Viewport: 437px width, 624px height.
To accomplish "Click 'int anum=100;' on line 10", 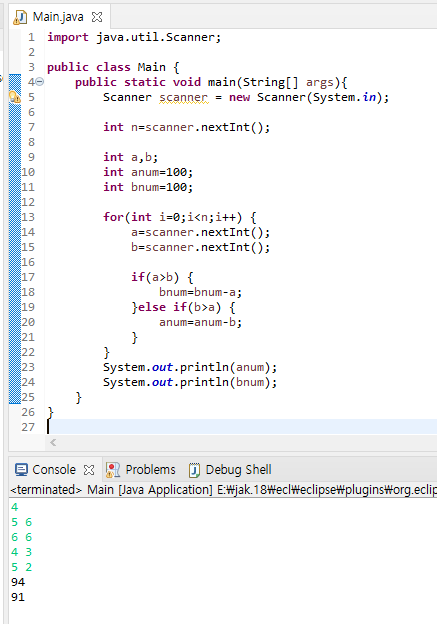I will [x=148, y=172].
